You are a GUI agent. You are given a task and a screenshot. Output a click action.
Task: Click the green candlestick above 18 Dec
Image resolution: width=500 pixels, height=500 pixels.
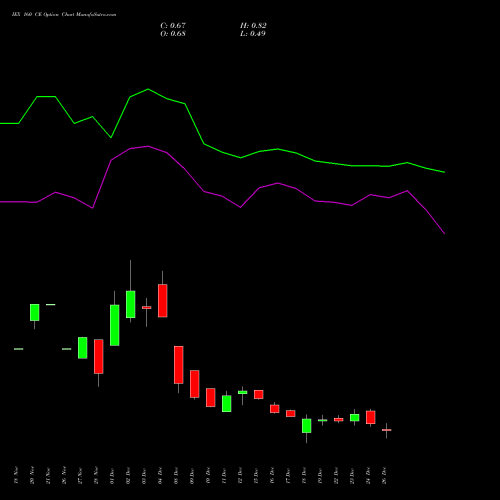[x=307, y=426]
